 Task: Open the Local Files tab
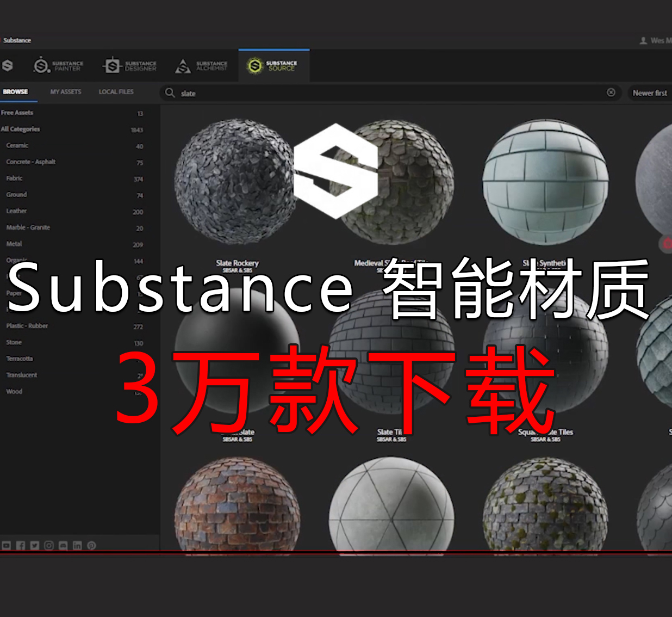coord(116,92)
